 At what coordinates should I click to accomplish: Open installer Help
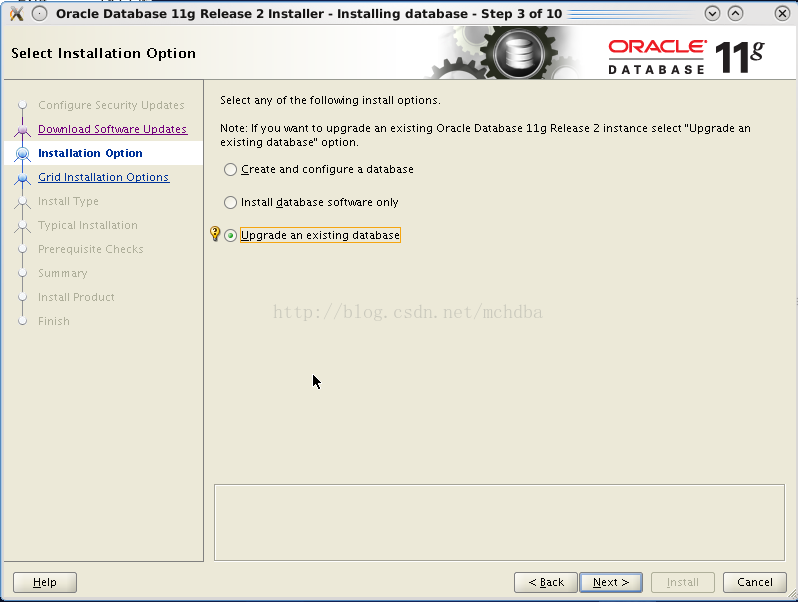[x=45, y=582]
